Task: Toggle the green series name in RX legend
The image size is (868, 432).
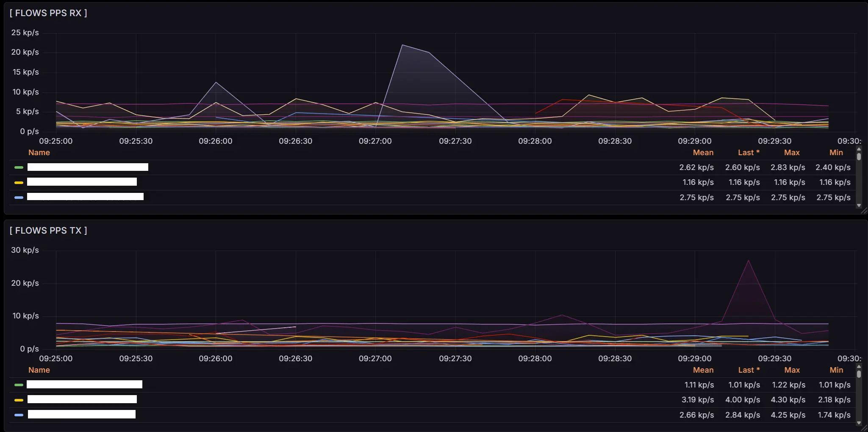Action: [x=88, y=167]
